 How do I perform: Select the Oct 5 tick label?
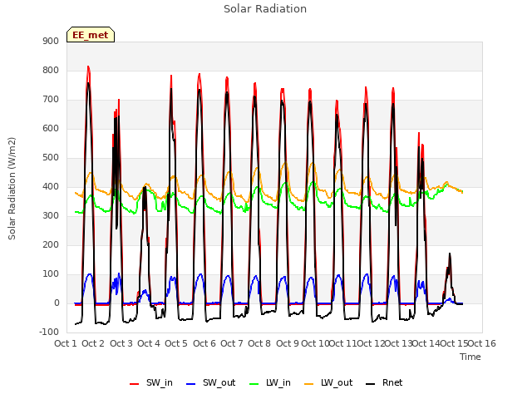[176, 343]
